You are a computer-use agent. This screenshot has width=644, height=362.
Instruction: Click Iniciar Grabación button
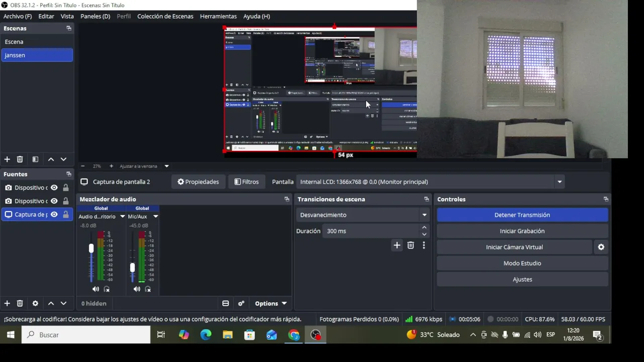click(x=522, y=231)
